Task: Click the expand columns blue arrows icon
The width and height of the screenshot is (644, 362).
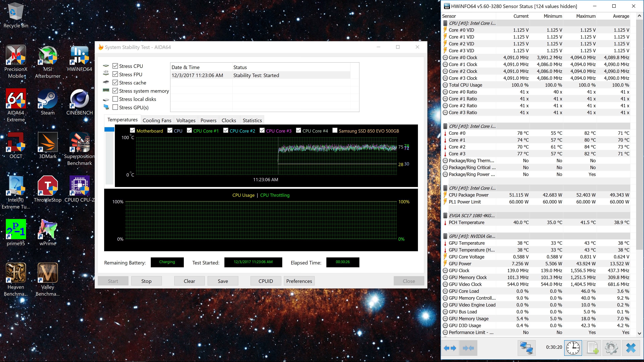Action: tap(450, 348)
